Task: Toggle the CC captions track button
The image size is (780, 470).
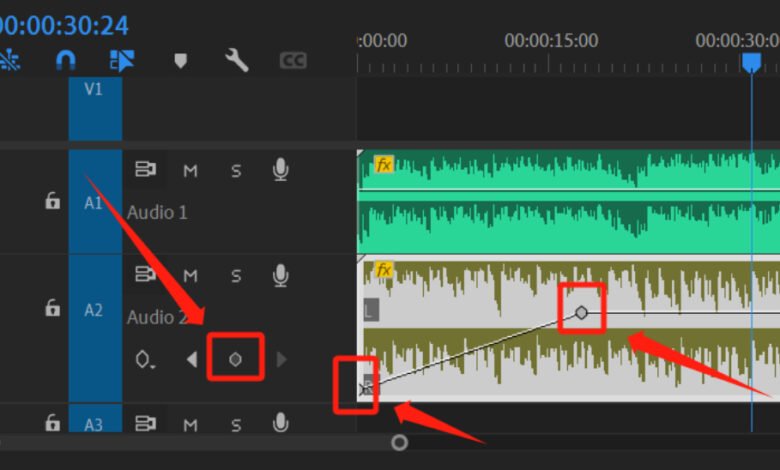Action: point(293,61)
